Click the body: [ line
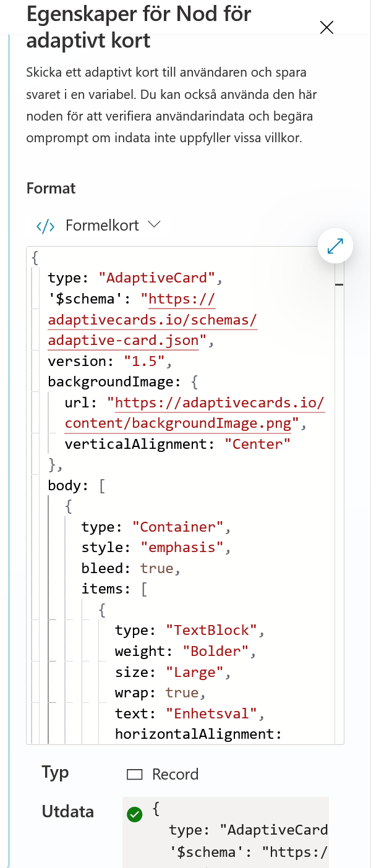Screen dimensions: 371x868 pos(77,485)
